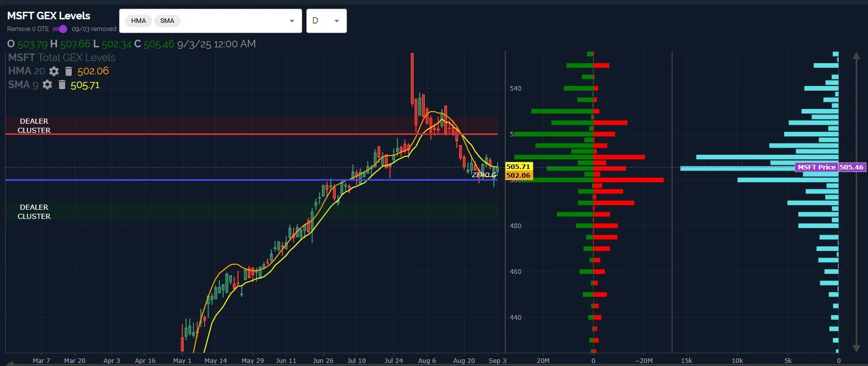Click the open value 503.79 in OHLC
Screen dimensions: 868x366
(x=33, y=44)
